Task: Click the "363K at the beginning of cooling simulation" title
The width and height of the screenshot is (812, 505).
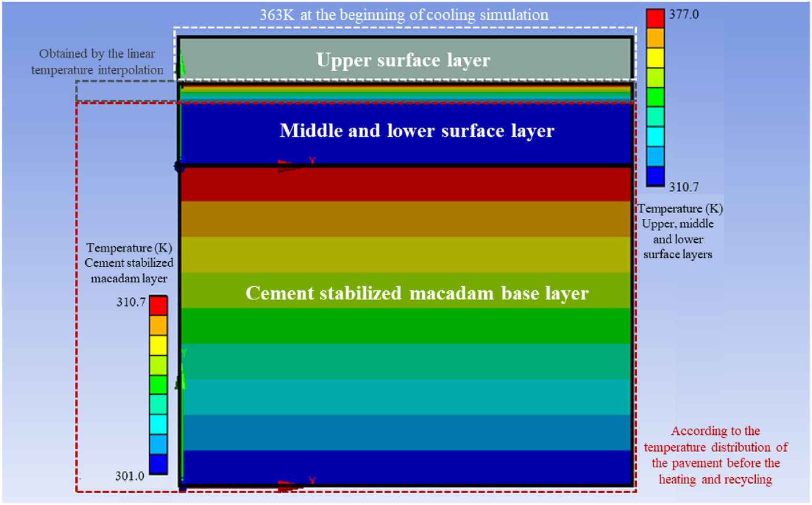Action: (x=404, y=15)
